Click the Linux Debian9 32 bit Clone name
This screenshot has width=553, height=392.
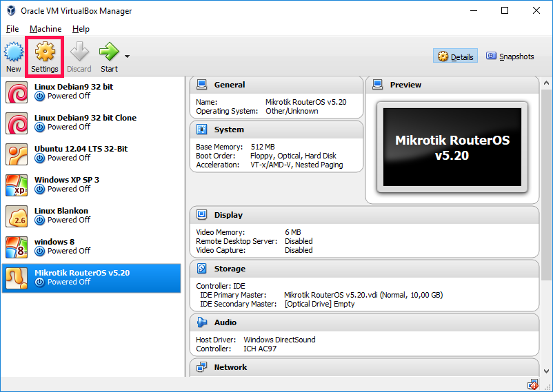click(x=86, y=118)
